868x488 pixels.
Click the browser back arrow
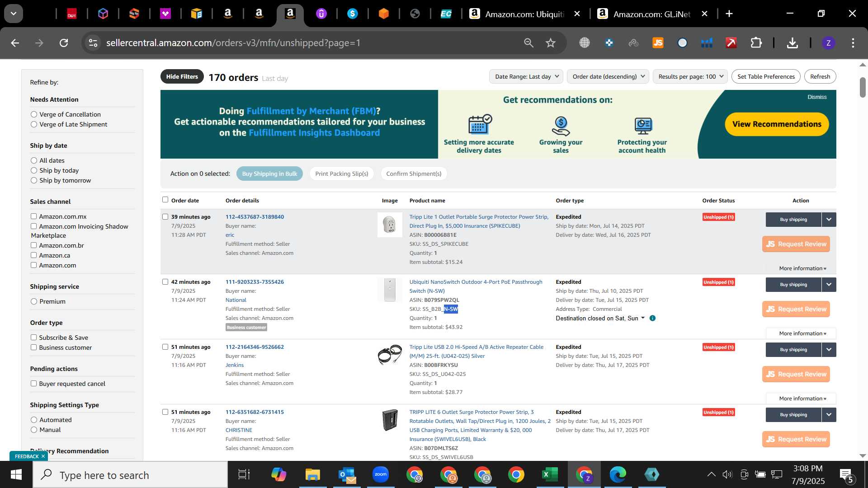pos(15,43)
